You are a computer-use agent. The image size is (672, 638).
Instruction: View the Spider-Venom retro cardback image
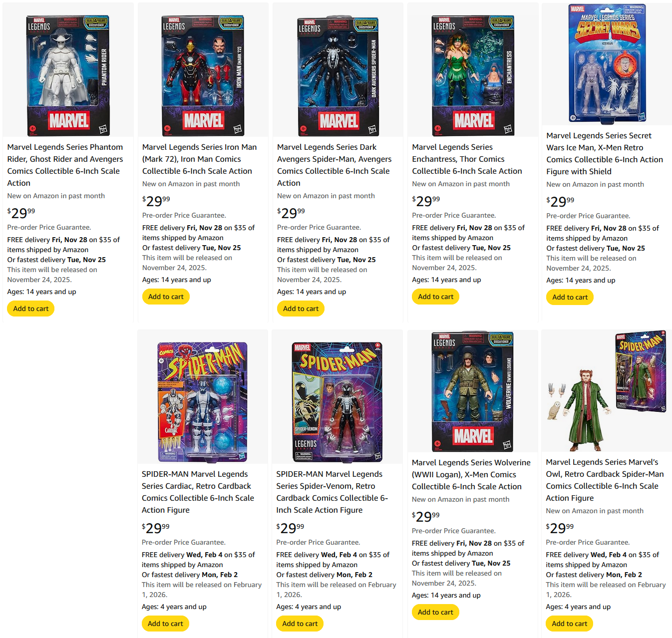point(337,402)
